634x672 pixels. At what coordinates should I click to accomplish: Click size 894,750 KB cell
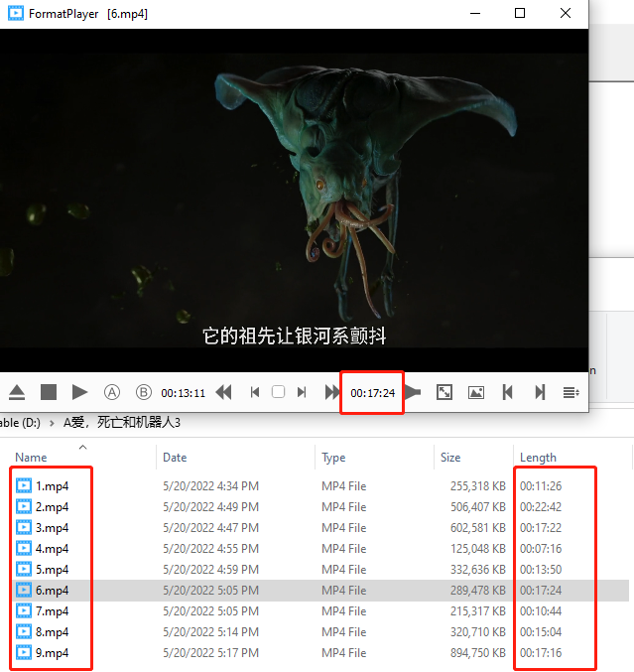478,653
